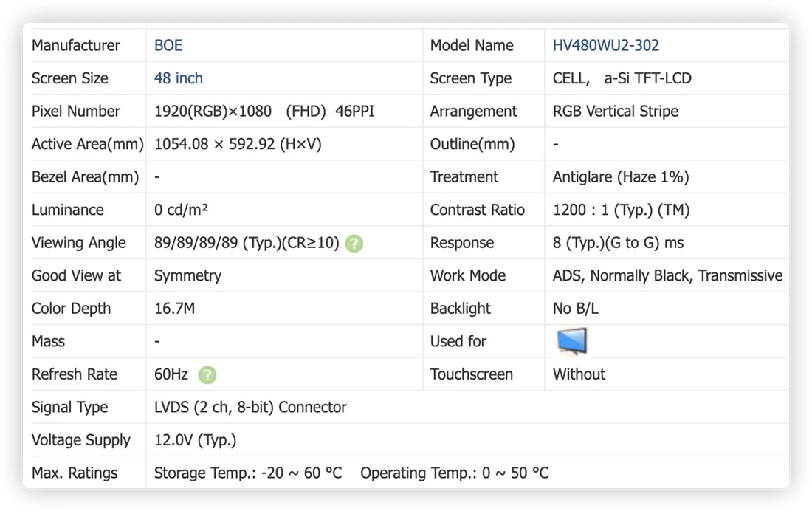The height and width of the screenshot is (511, 812).
Task: Click the 1200 : 1 contrast ratio value
Action: pyautogui.click(x=621, y=210)
